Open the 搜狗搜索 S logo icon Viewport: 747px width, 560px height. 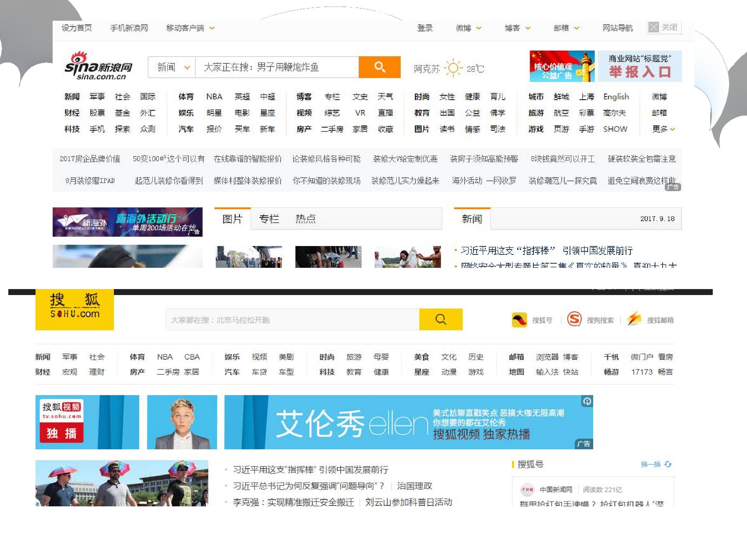pos(574,319)
